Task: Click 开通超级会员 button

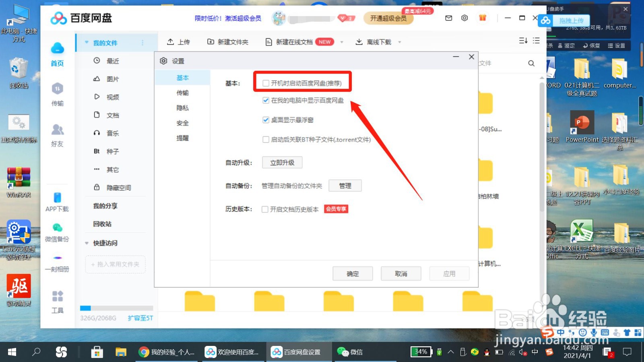Action: point(388,18)
